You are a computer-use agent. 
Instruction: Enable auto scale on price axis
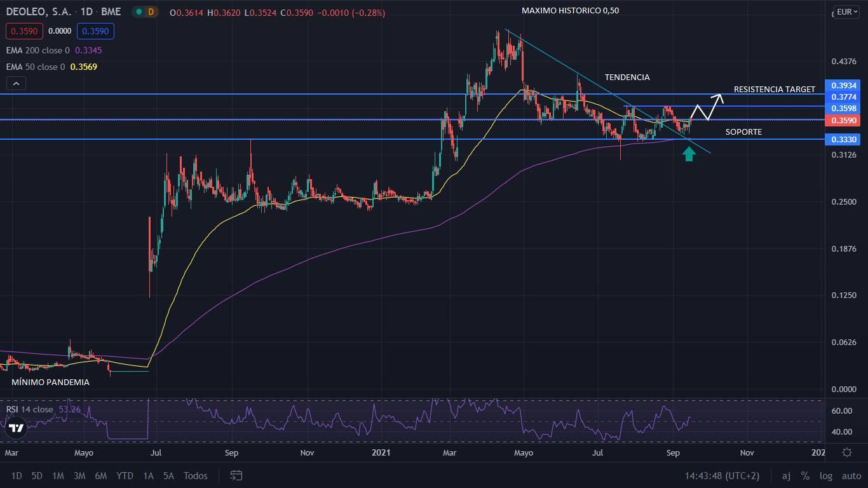click(x=851, y=475)
